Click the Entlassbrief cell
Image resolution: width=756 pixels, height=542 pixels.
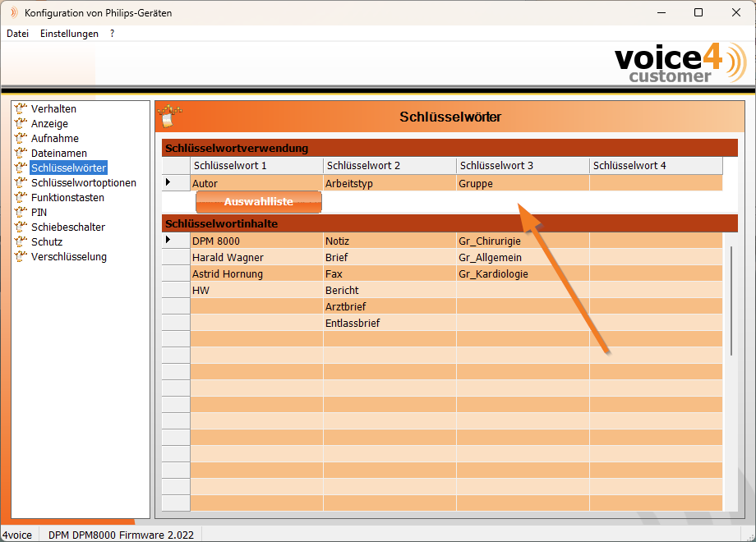click(x=390, y=323)
